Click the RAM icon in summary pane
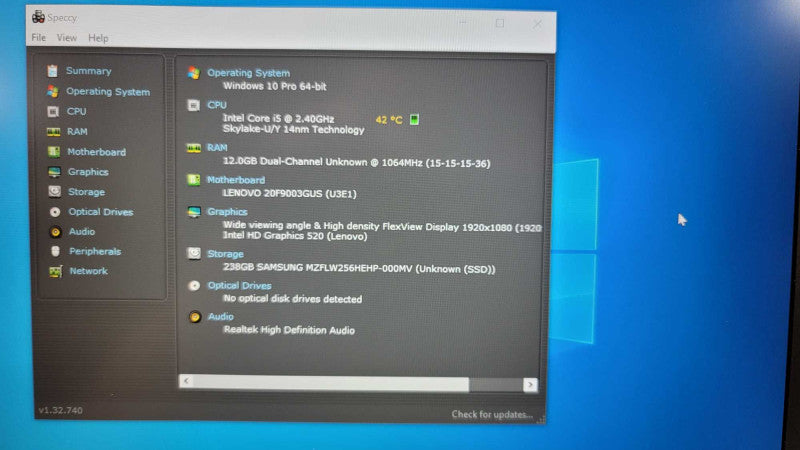 194,148
